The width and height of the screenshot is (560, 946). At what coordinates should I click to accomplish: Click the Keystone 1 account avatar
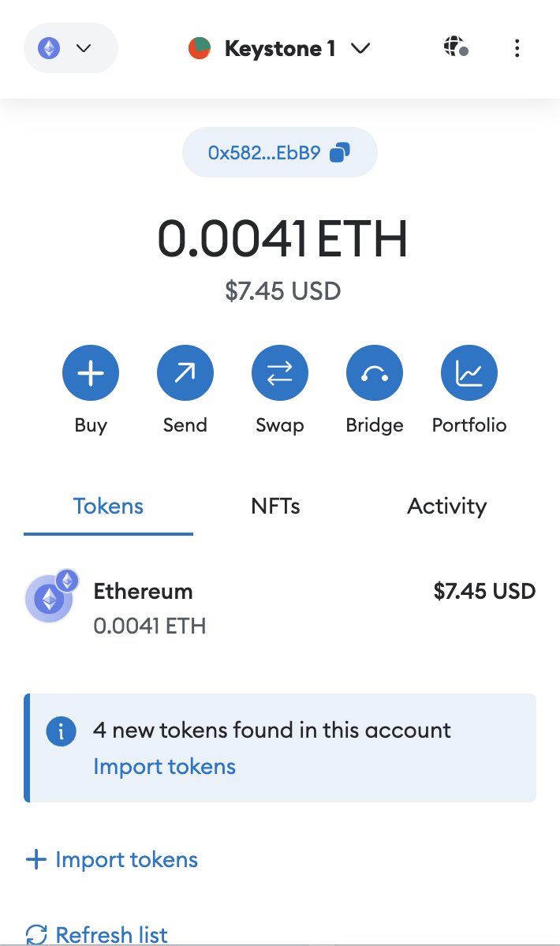click(x=200, y=48)
